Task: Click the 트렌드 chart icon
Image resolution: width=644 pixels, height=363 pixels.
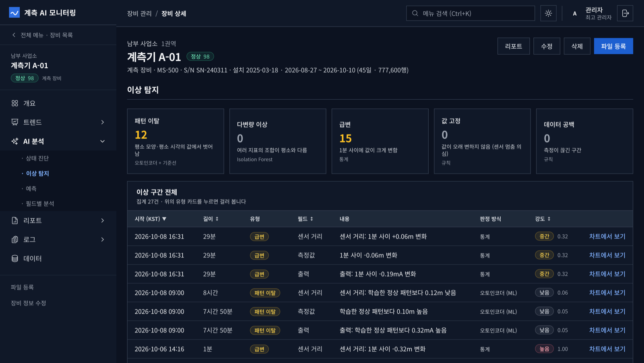Action: (15, 122)
